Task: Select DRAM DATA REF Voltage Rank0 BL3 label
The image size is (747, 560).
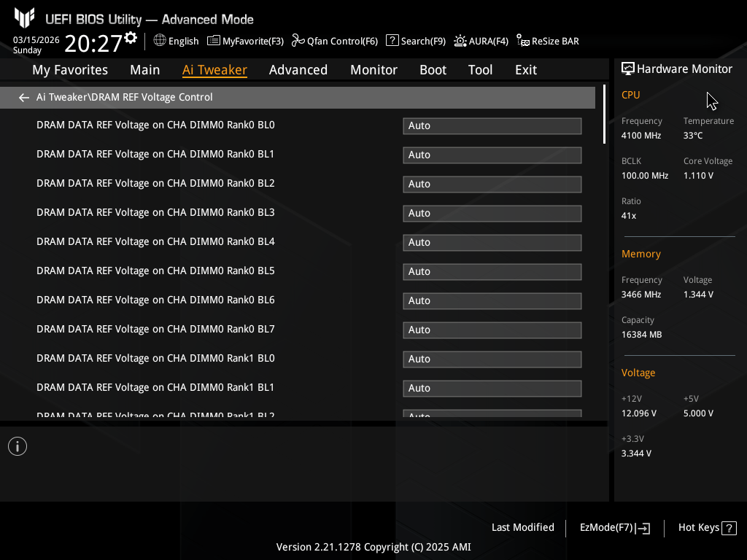Action: pos(155,213)
